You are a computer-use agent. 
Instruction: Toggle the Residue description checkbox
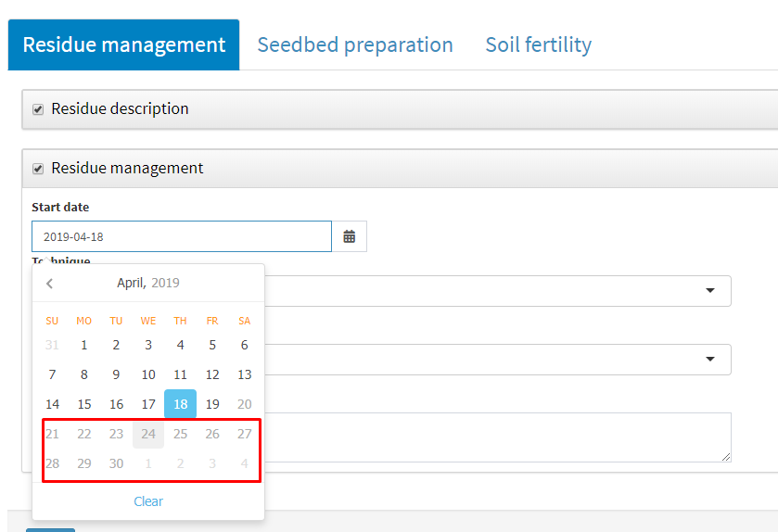pyautogui.click(x=38, y=109)
